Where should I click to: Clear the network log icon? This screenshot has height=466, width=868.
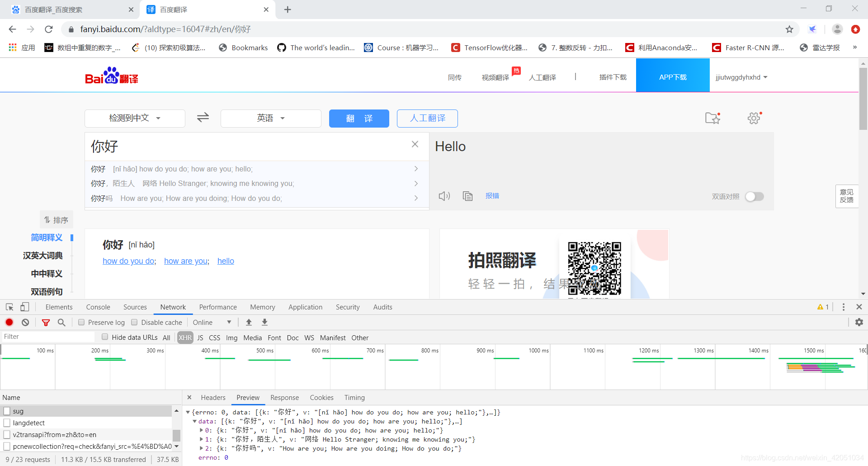click(x=25, y=322)
